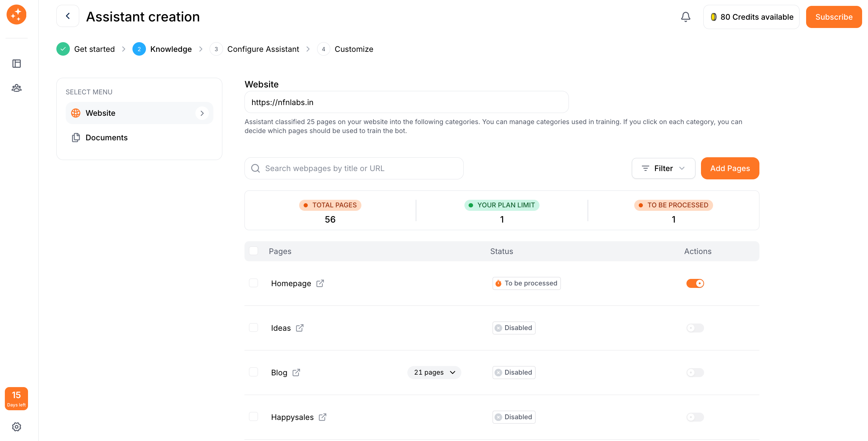Go to Configure Assistant step
Image resolution: width=868 pixels, height=441 pixels.
tap(263, 49)
